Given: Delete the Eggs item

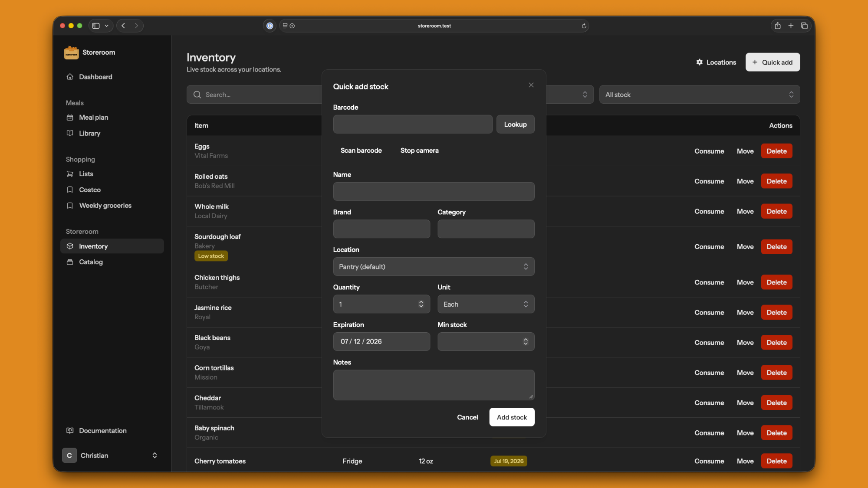Looking at the screenshot, I should click(776, 151).
